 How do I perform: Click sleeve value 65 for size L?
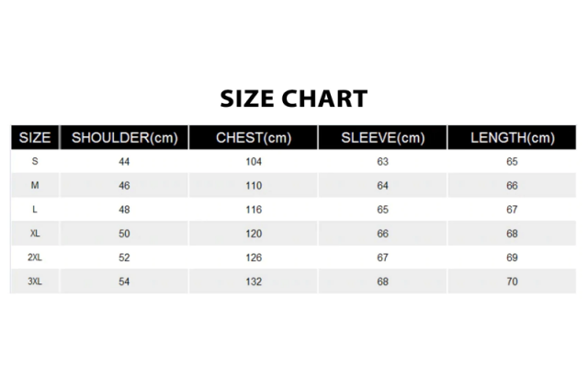(382, 210)
